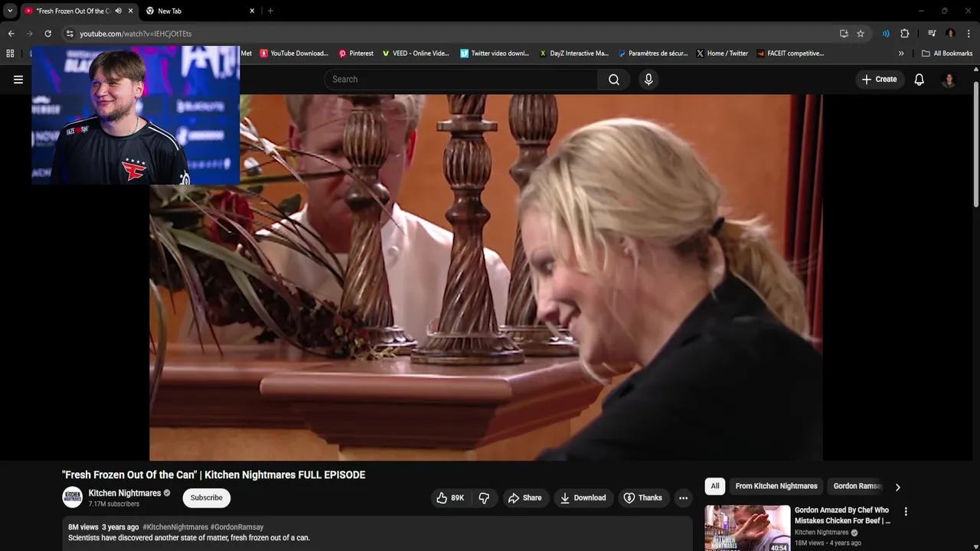The width and height of the screenshot is (980, 551).
Task: Open options menu for Gordon Amazed video
Action: (x=906, y=512)
